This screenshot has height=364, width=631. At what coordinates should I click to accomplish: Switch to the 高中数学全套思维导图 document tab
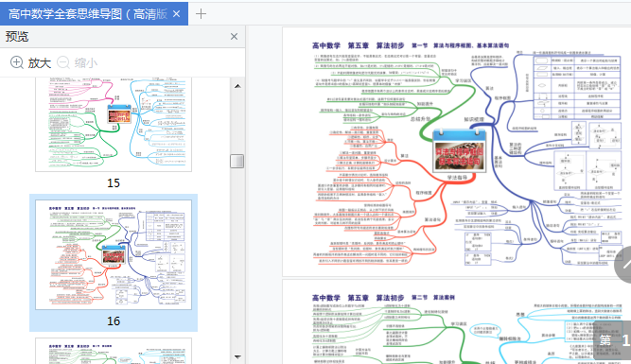88,13
